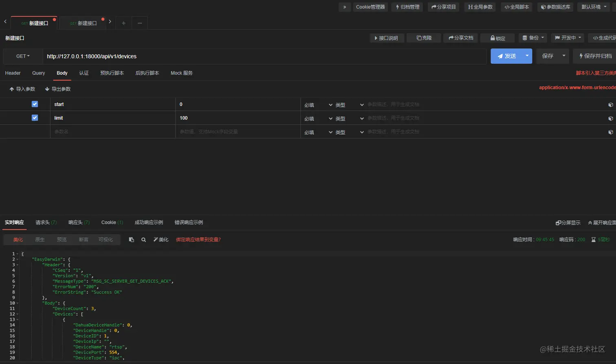Switch to the Header tab

tap(13, 73)
